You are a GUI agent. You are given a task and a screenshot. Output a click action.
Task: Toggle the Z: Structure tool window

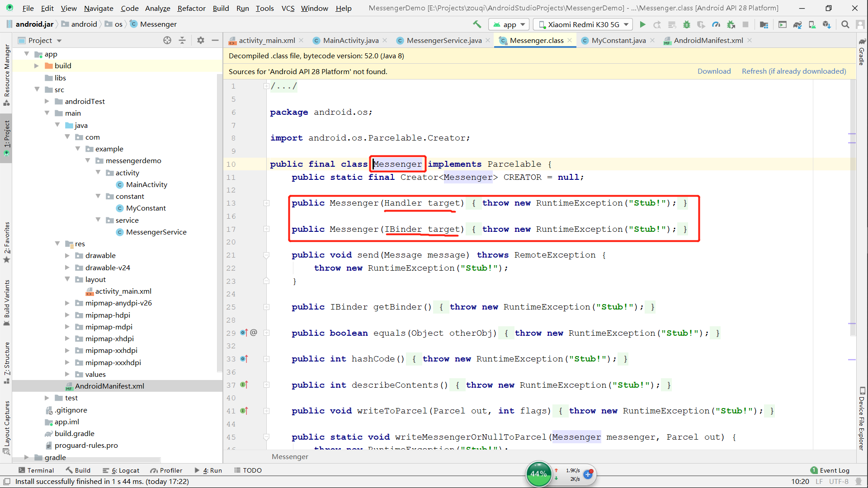(x=6, y=362)
